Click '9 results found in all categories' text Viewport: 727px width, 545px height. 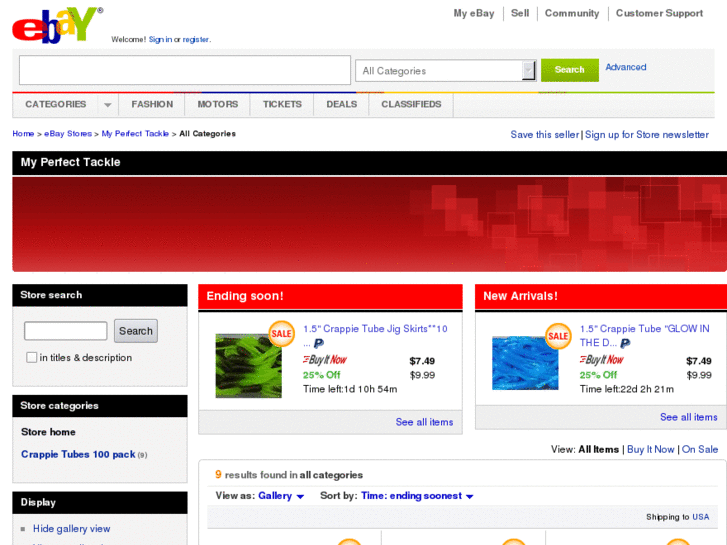point(289,474)
